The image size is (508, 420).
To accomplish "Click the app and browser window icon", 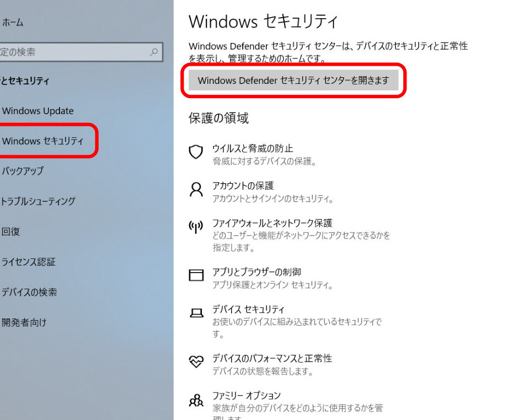I will pyautogui.click(x=196, y=275).
